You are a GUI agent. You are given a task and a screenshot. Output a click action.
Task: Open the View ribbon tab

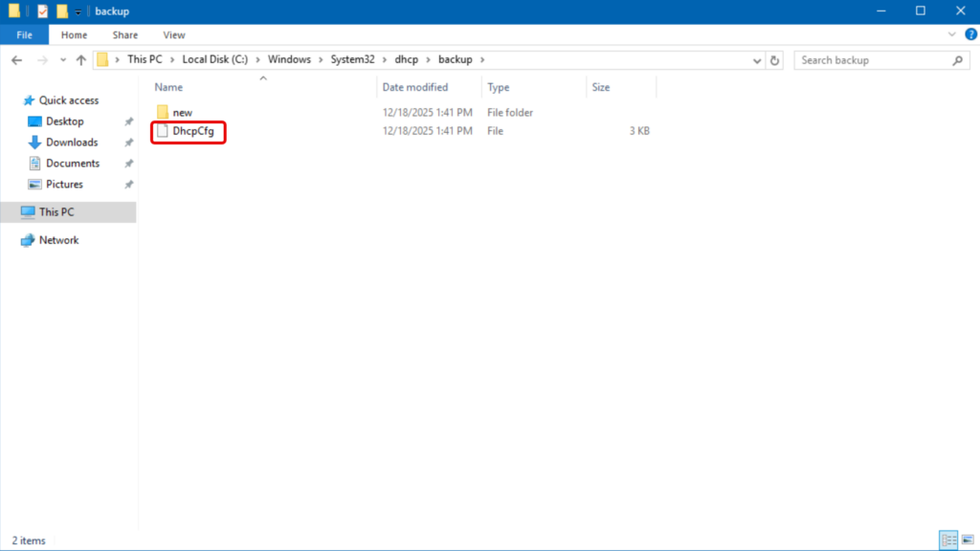(x=174, y=35)
